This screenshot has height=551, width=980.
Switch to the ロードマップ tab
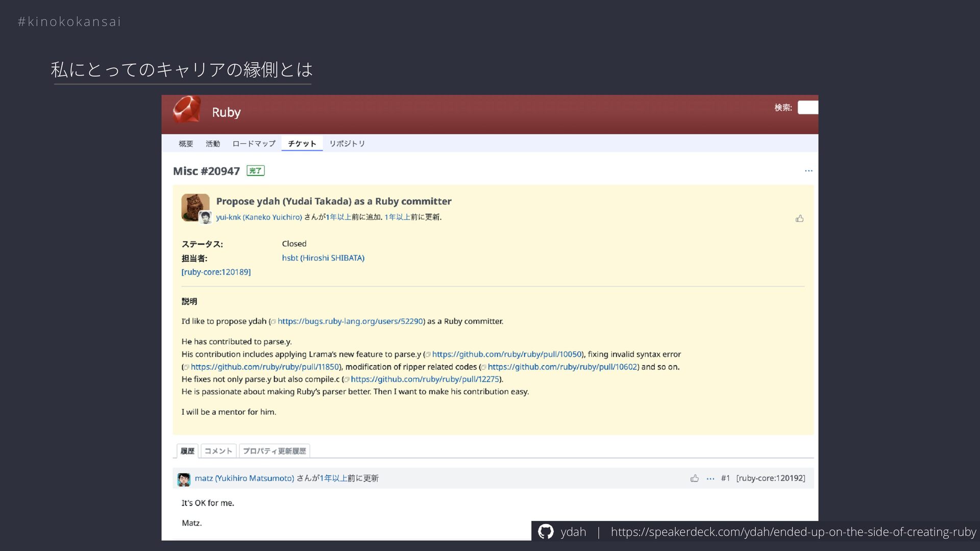point(254,143)
